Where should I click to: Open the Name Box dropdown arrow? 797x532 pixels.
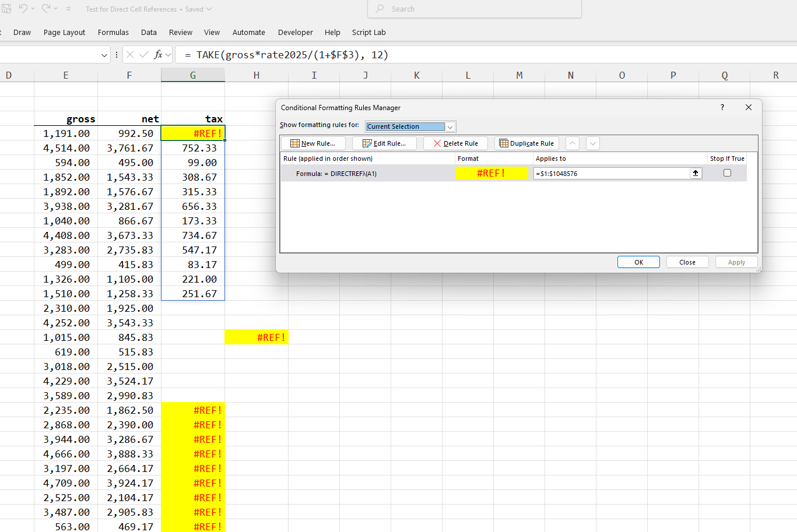[x=104, y=54]
